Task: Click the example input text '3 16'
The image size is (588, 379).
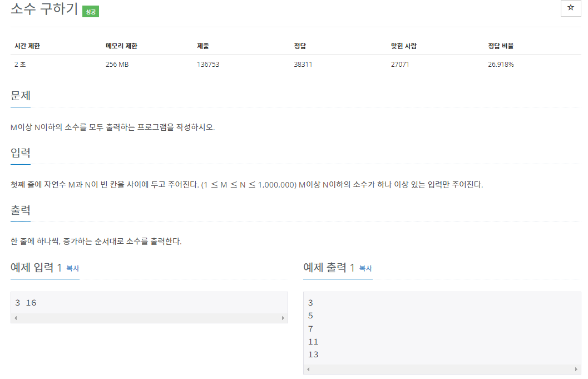Action: click(26, 302)
